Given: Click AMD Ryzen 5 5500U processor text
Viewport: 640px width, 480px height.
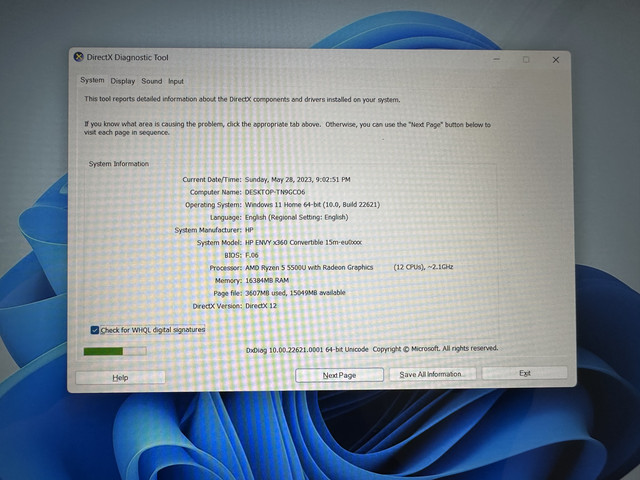Looking at the screenshot, I should (x=309, y=267).
